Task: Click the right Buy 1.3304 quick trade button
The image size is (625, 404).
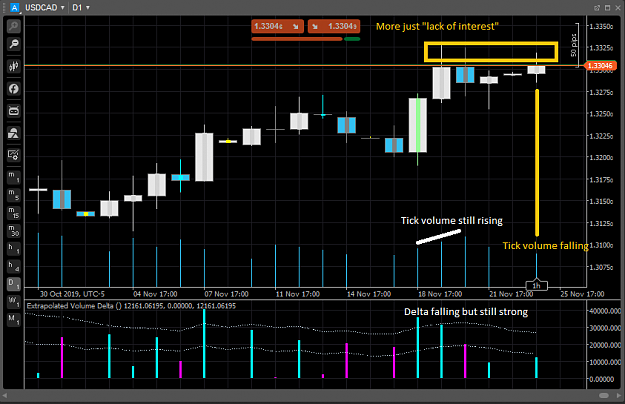Action: pyautogui.click(x=334, y=26)
